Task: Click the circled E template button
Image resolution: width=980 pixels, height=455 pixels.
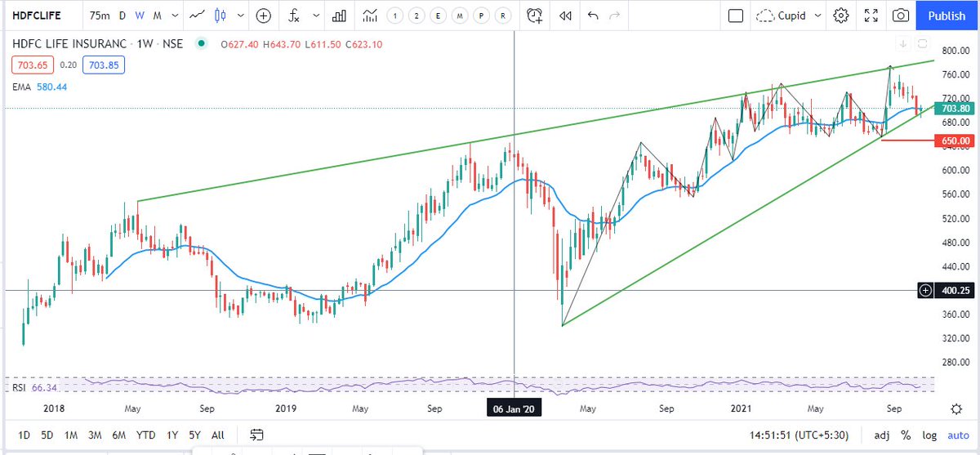Action: pos(439,16)
